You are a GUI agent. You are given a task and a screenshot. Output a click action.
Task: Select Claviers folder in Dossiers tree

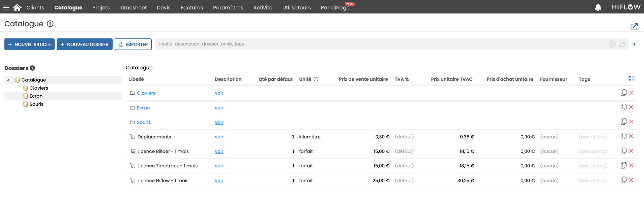click(39, 88)
